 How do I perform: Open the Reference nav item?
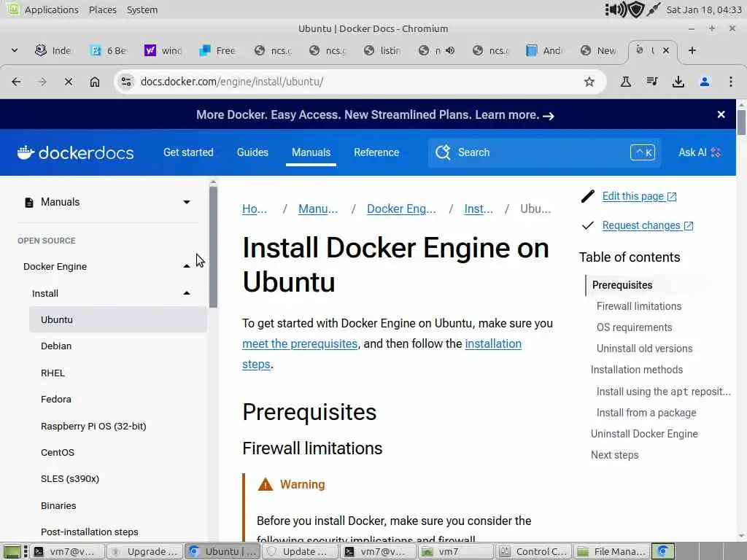click(376, 152)
